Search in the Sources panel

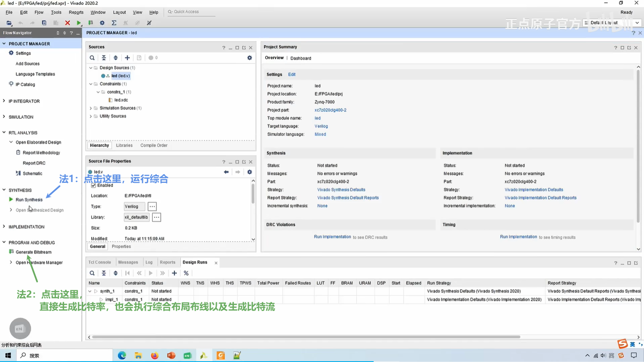point(92,58)
